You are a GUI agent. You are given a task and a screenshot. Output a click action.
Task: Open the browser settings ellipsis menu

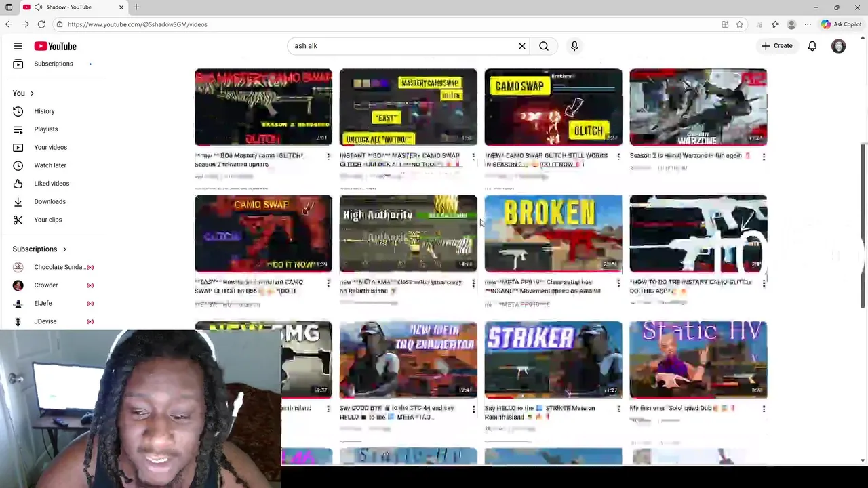click(808, 24)
